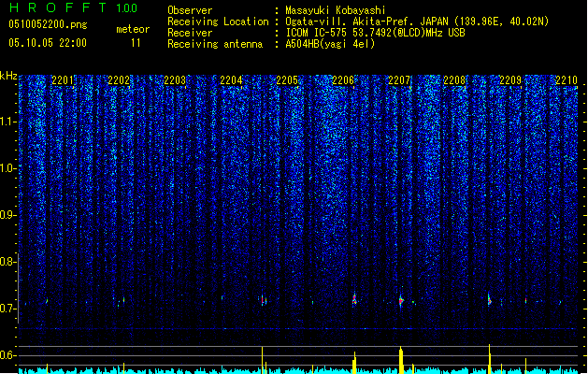Click the red meteor echo before 2205
The height and width of the screenshot is (374, 588).
point(263,300)
